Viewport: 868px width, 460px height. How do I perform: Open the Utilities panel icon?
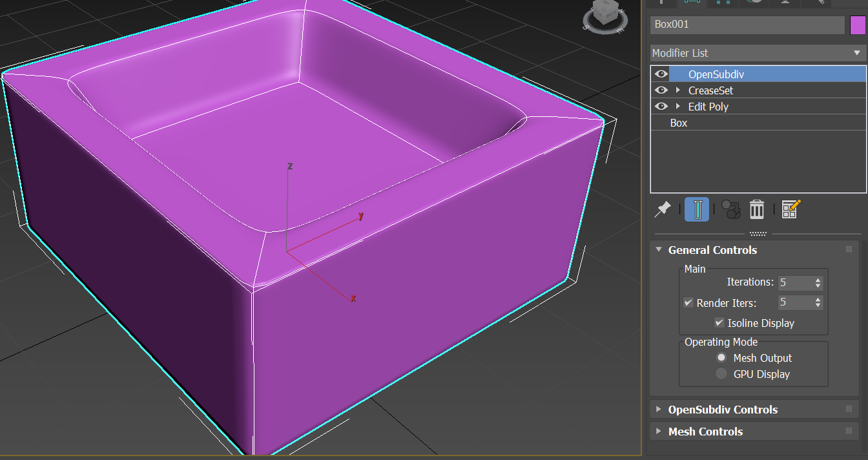click(x=815, y=3)
